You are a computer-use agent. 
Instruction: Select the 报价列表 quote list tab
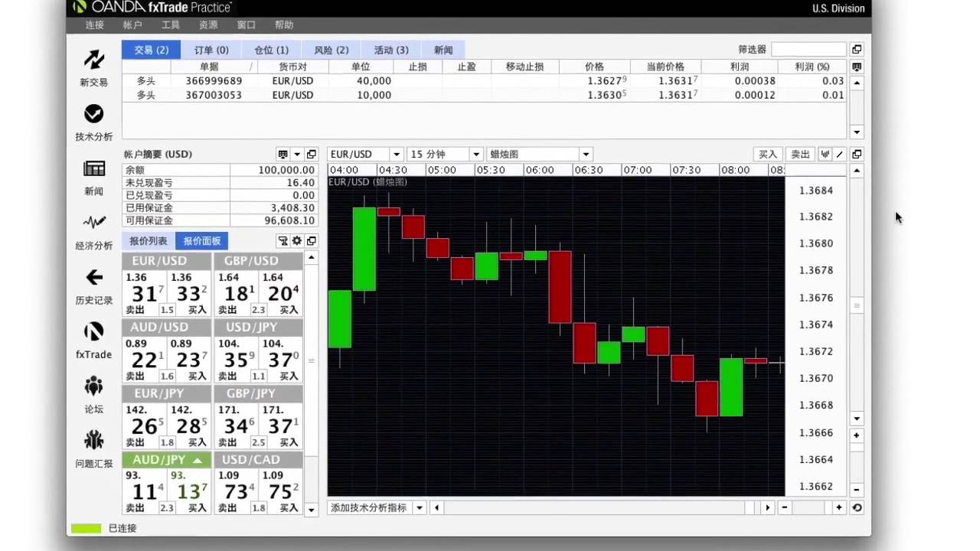(149, 241)
